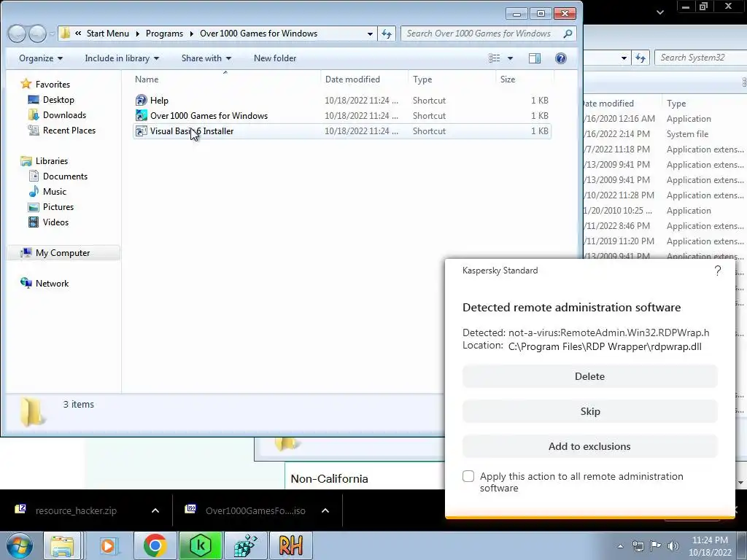This screenshot has height=560, width=747.
Task: Change the view with the views icon
Action: [x=495, y=58]
